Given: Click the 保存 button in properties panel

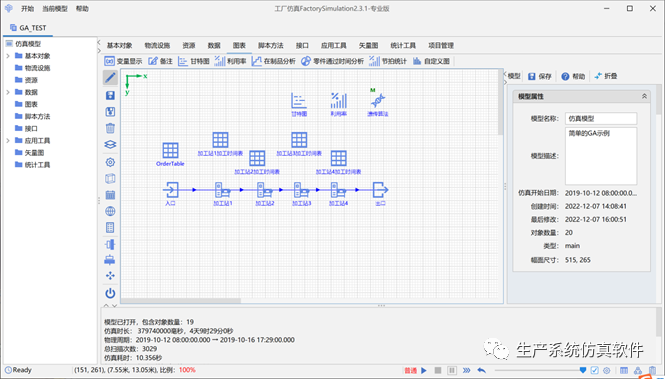Looking at the screenshot, I should pyautogui.click(x=539, y=76).
